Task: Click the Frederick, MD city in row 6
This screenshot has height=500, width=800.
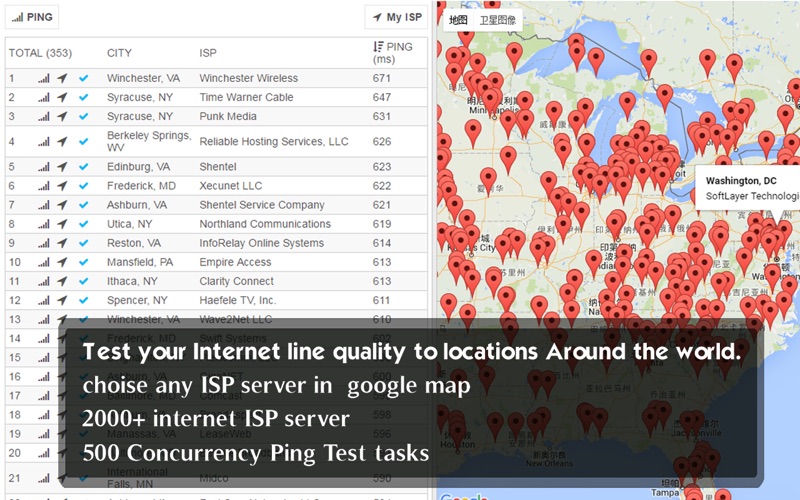Action: click(141, 186)
